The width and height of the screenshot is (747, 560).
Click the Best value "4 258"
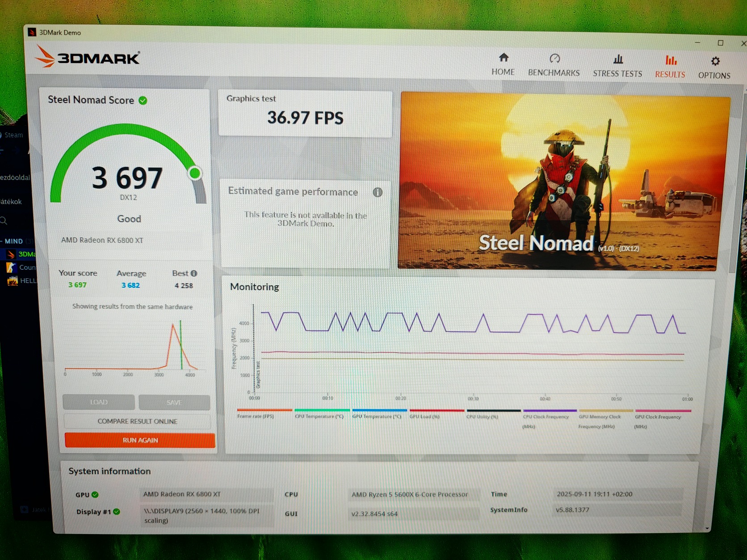184,286
